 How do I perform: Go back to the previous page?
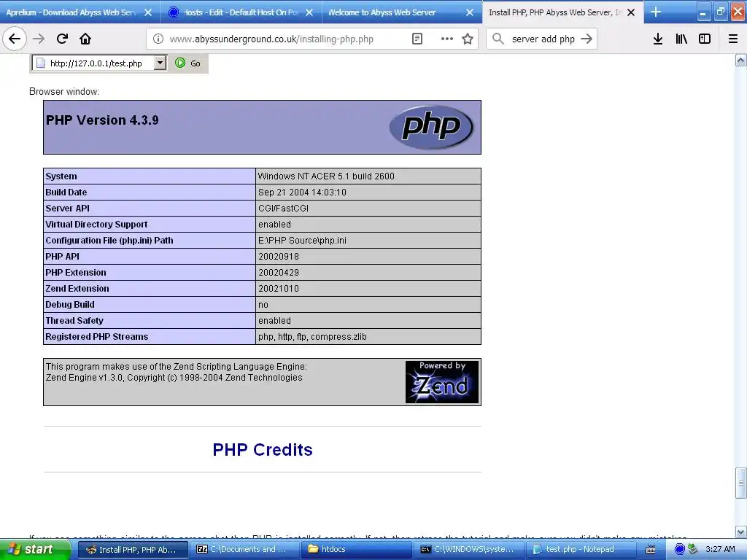pos(15,39)
